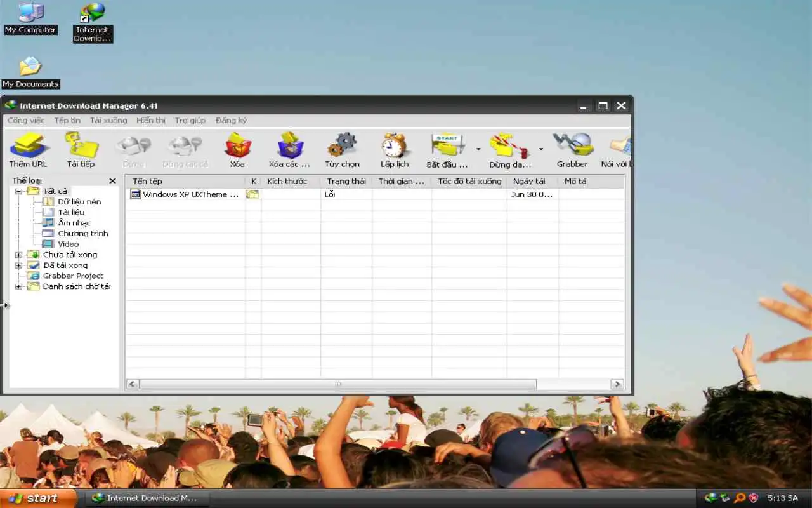Image resolution: width=812 pixels, height=508 pixels.
Task: Select the Video category
Action: click(61, 244)
